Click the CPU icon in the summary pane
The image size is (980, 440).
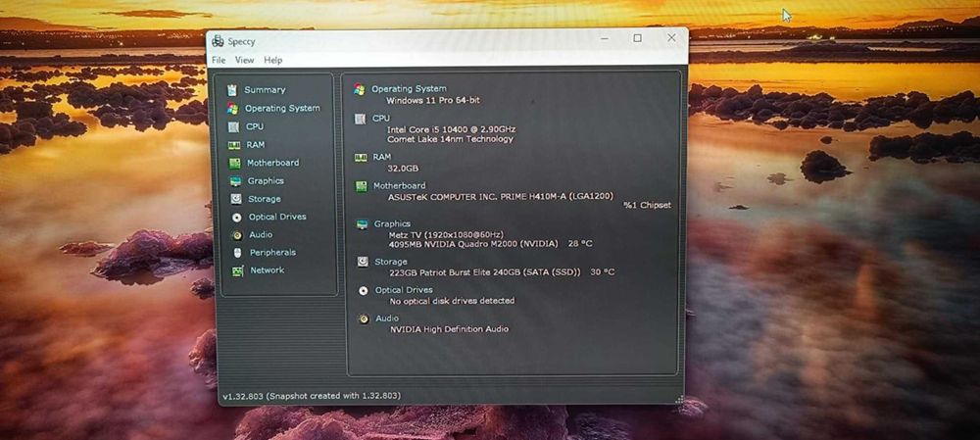point(360,119)
